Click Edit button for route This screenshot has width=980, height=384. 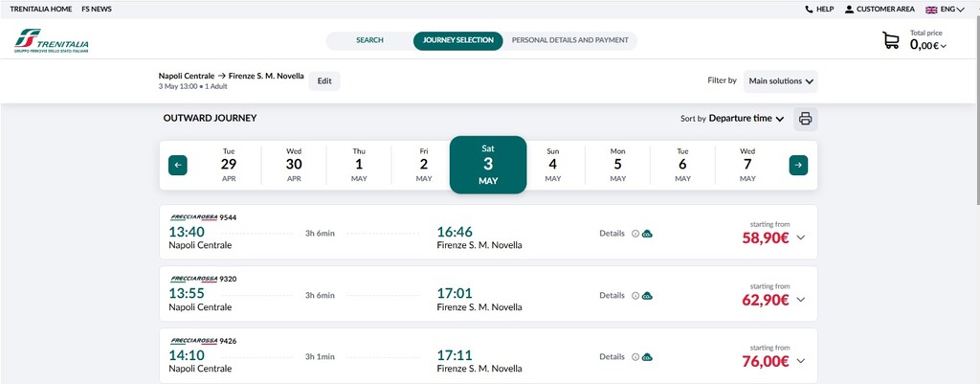click(x=324, y=81)
